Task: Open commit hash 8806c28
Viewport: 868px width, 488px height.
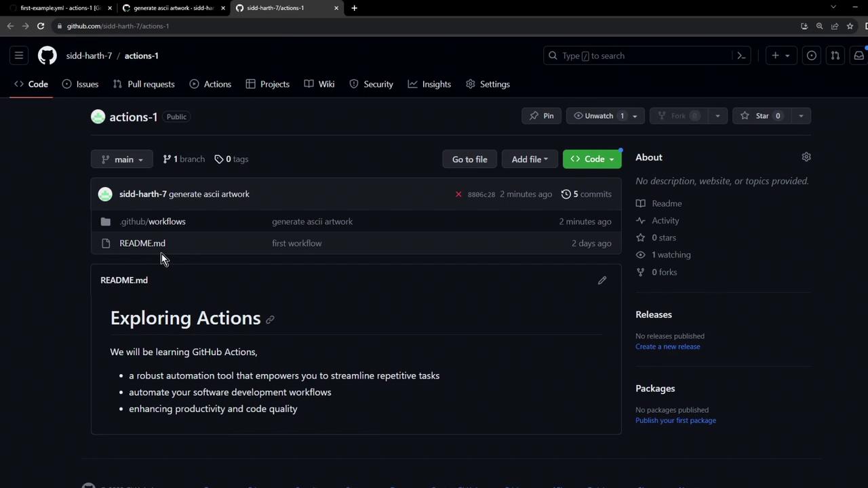Action: (481, 195)
